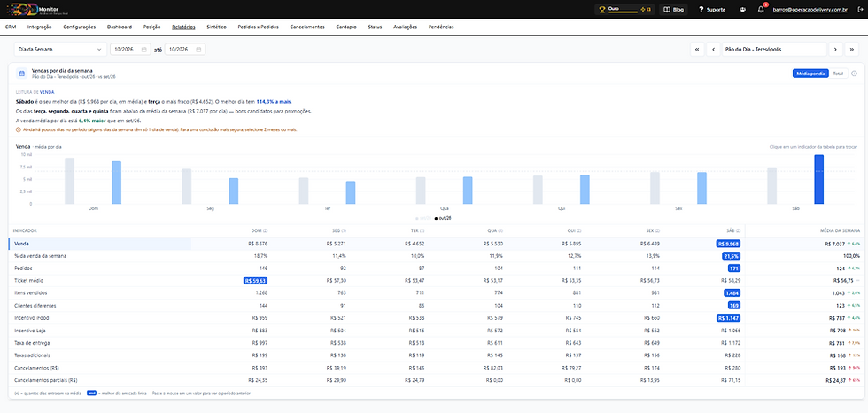Click highlighted R$ 59,63 ticket médio cell
This screenshot has height=413, width=868.
pos(256,281)
